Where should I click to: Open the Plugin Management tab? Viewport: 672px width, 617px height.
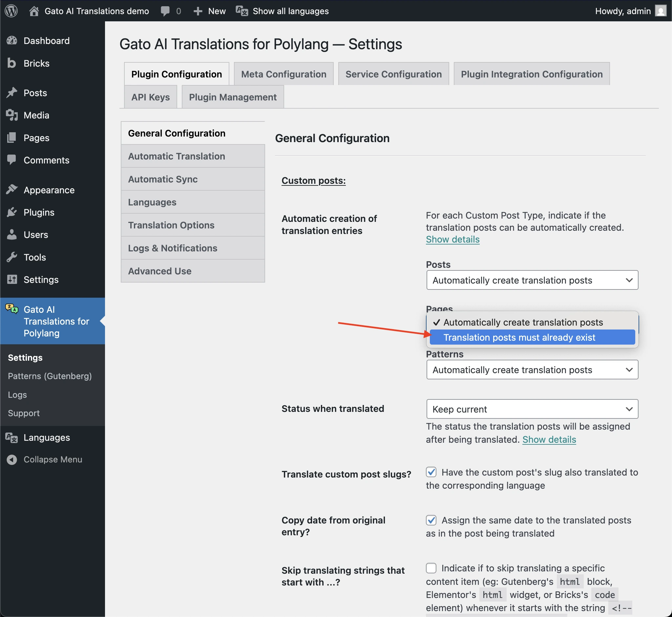[x=233, y=97]
